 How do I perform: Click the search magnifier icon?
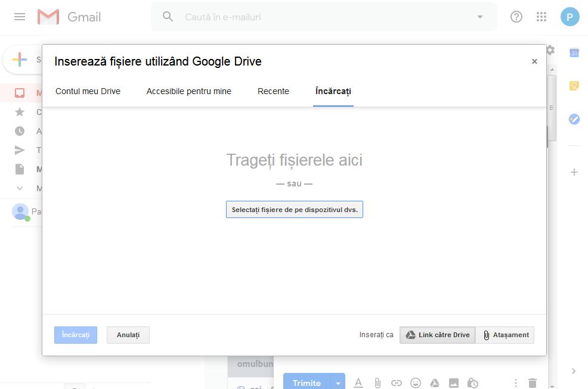click(x=168, y=17)
